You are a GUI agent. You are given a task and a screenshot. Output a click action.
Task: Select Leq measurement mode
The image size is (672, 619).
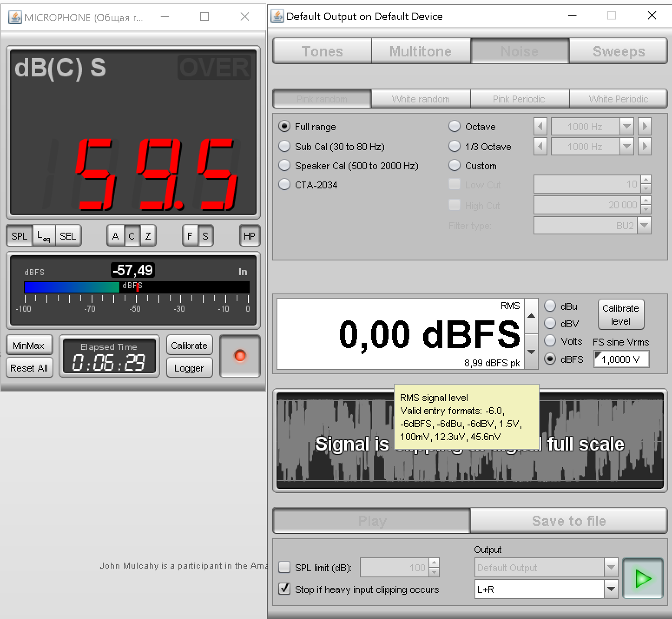pos(43,236)
